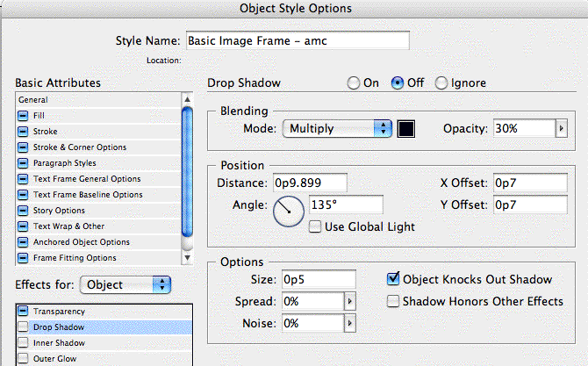Toggle the Paragraph Styles checkbox

23,162
